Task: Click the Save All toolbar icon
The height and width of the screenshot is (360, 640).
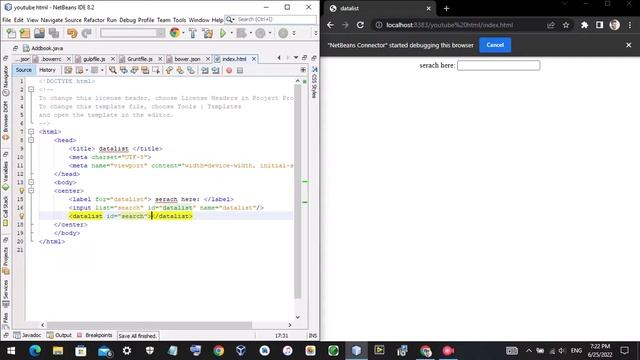Action: [53, 33]
